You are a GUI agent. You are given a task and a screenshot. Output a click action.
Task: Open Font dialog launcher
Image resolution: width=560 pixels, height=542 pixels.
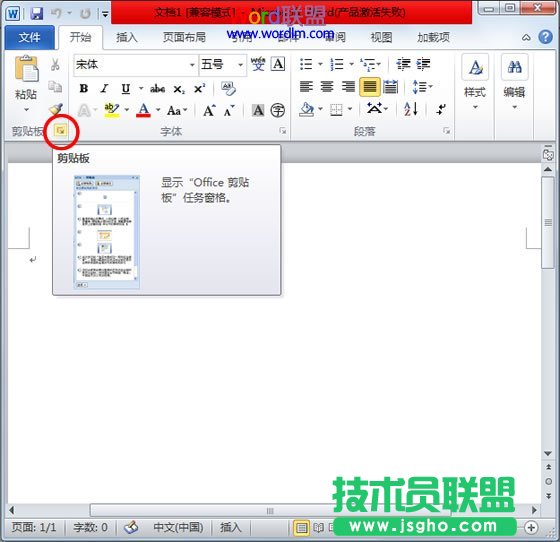283,131
